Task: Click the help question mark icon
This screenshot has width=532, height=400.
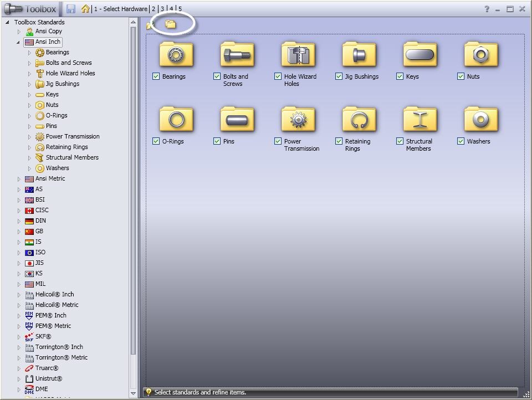Action: click(487, 9)
